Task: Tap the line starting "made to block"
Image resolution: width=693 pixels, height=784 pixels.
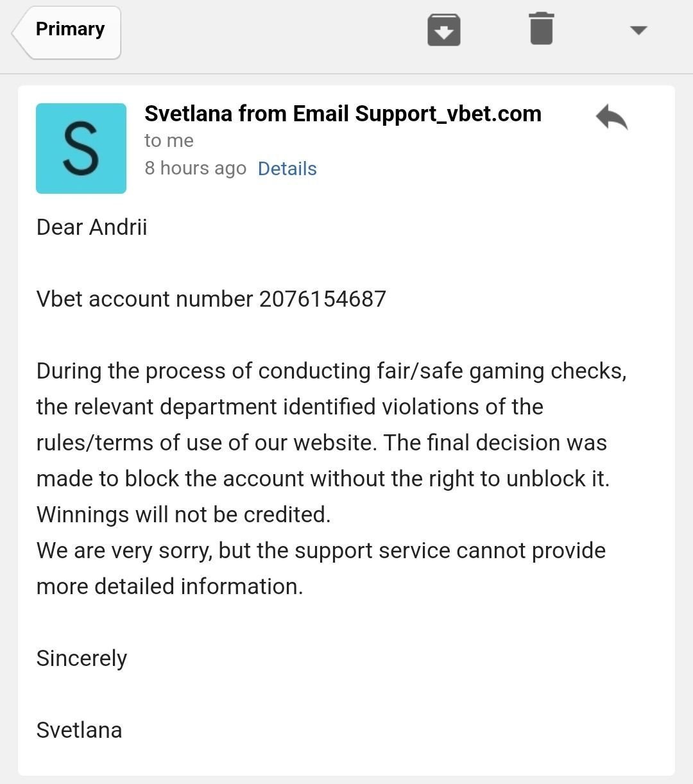Action: 323,479
